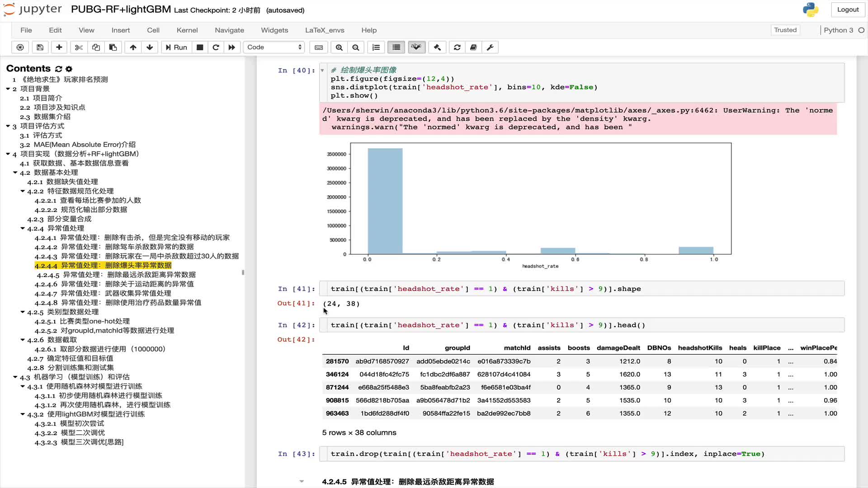Open the cell type dropdown showing Code

[274, 47]
